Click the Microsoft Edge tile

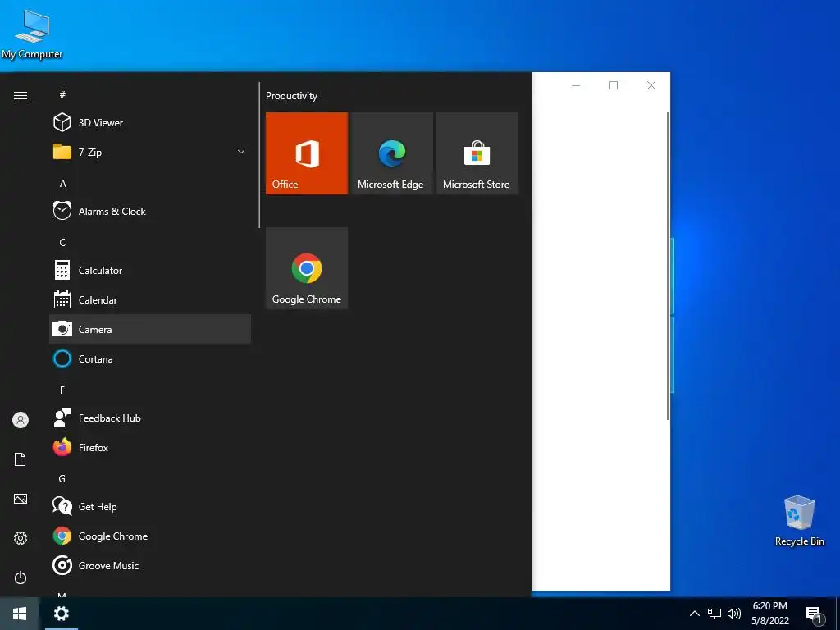pos(392,153)
